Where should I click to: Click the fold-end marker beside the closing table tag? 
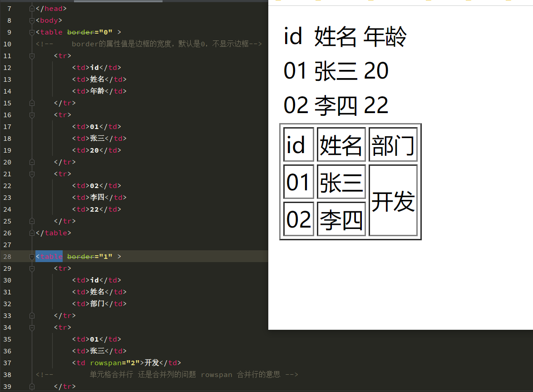coord(31,233)
